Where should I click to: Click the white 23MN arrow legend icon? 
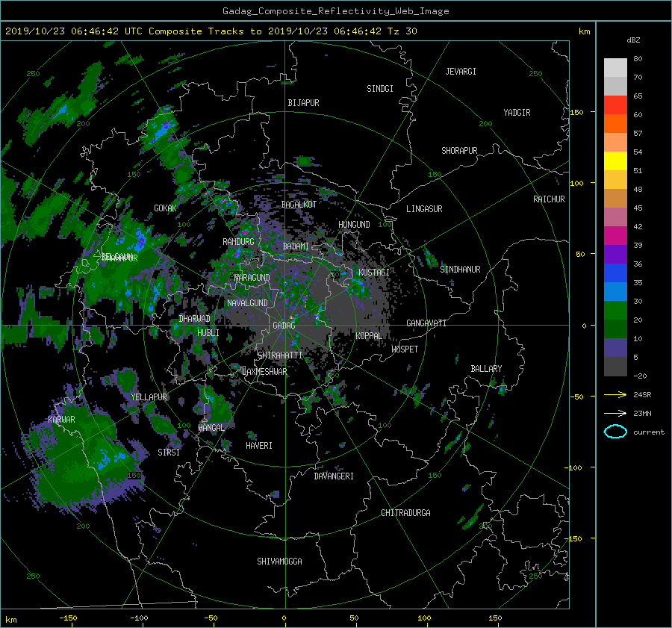pos(615,413)
